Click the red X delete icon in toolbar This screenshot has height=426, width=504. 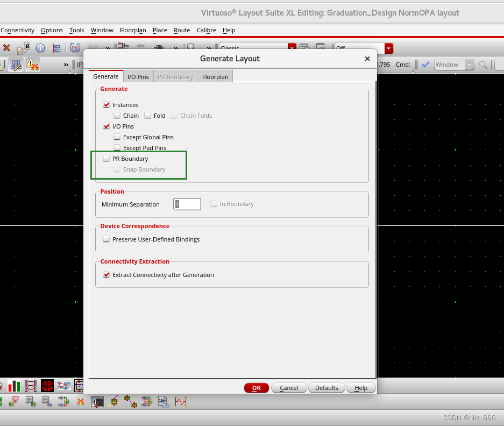tap(6, 48)
